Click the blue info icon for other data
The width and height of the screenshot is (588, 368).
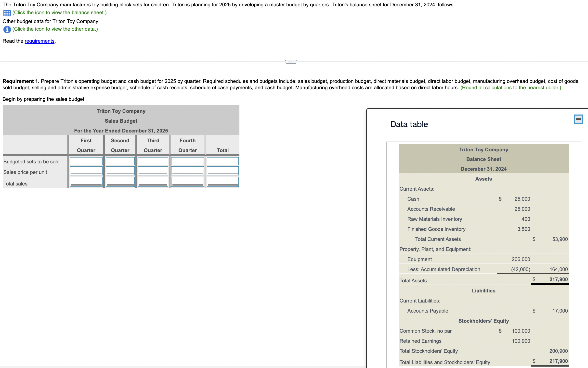coord(7,29)
